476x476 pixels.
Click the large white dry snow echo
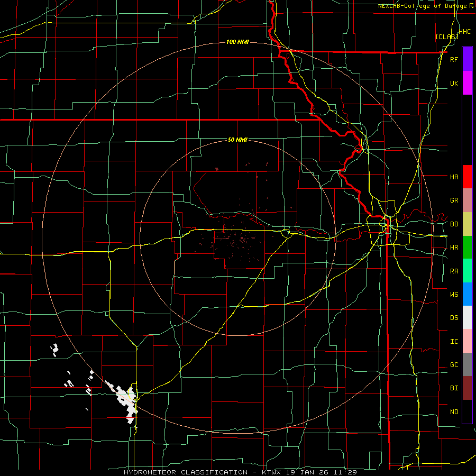(x=127, y=402)
